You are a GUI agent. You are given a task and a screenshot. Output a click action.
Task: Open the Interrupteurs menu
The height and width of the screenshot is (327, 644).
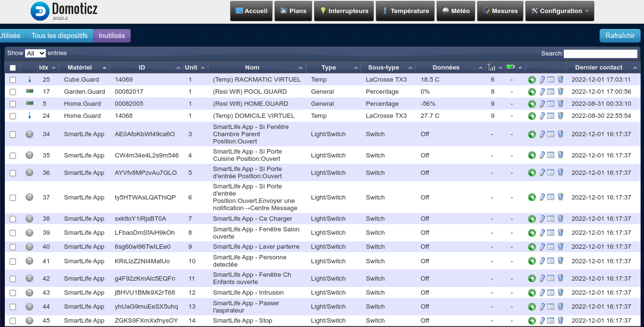tap(344, 11)
